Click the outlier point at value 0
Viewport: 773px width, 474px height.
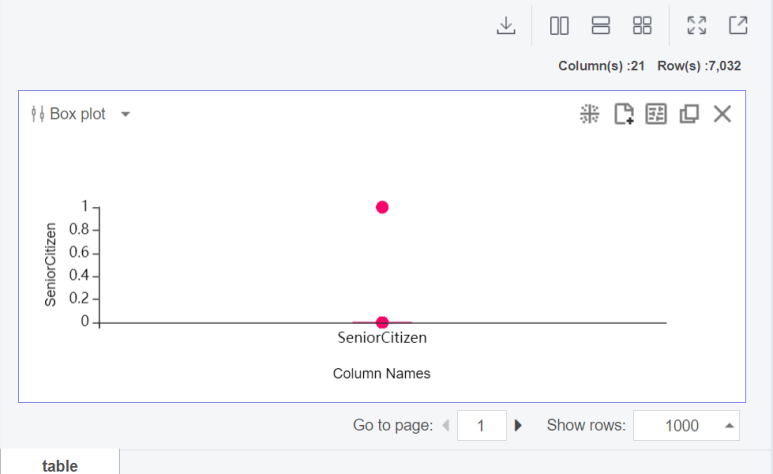click(382, 323)
